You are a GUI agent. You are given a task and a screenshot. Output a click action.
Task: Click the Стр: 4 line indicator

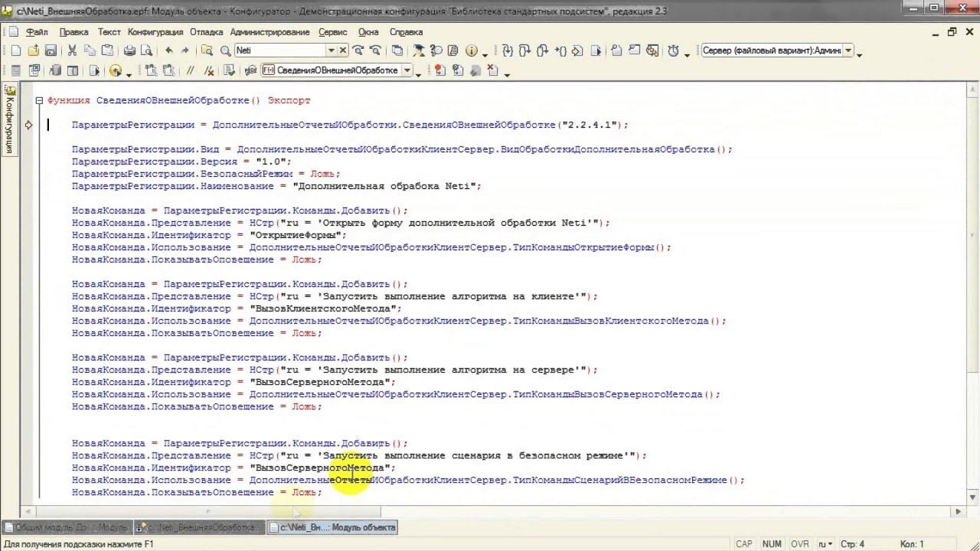852,544
